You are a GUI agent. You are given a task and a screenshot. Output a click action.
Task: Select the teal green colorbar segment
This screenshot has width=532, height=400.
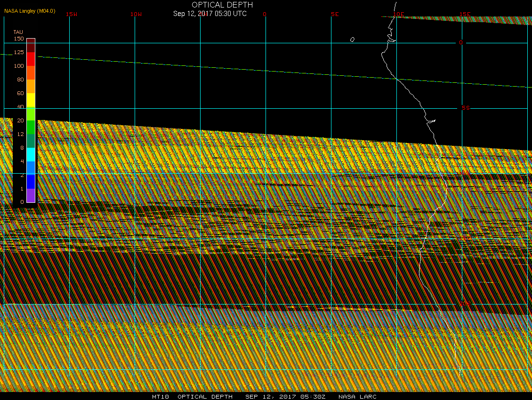click(31, 141)
